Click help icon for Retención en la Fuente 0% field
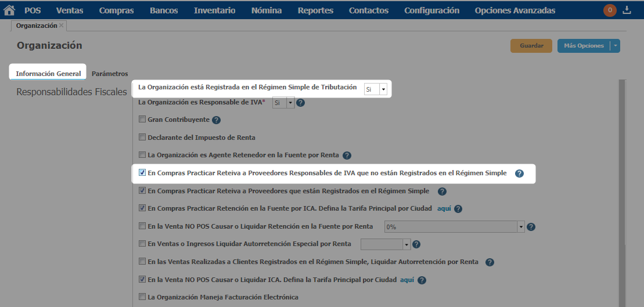Screen dimensions: 644x307 pos(530,227)
